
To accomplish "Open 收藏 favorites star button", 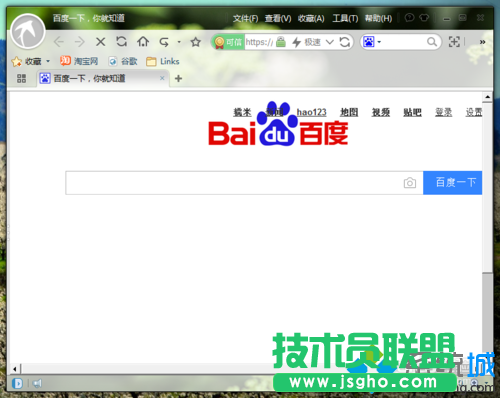I will pyautogui.click(x=26, y=61).
